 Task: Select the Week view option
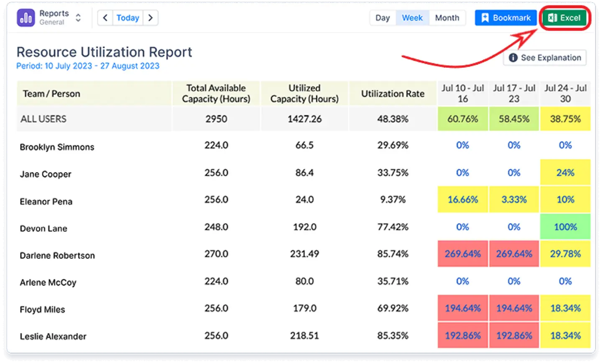(x=412, y=18)
